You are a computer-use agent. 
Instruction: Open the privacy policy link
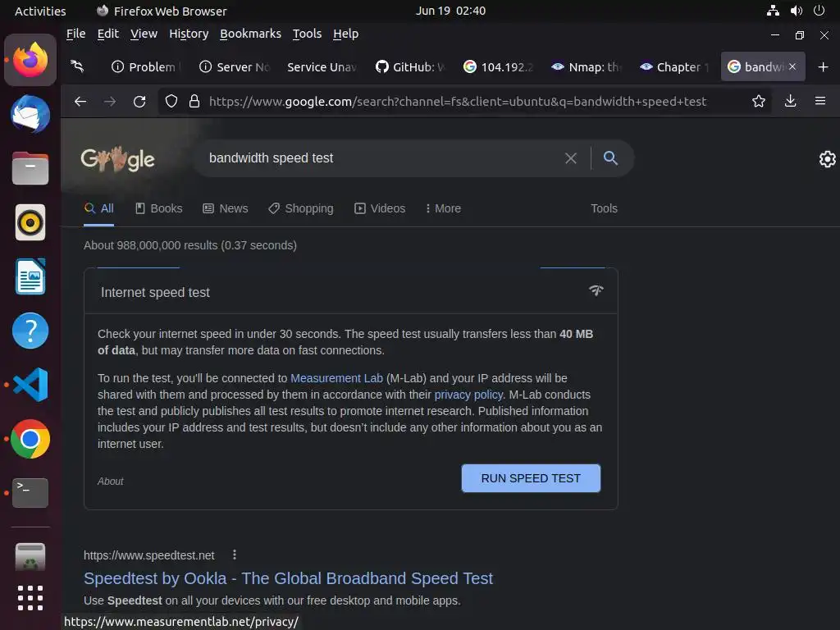(x=468, y=395)
